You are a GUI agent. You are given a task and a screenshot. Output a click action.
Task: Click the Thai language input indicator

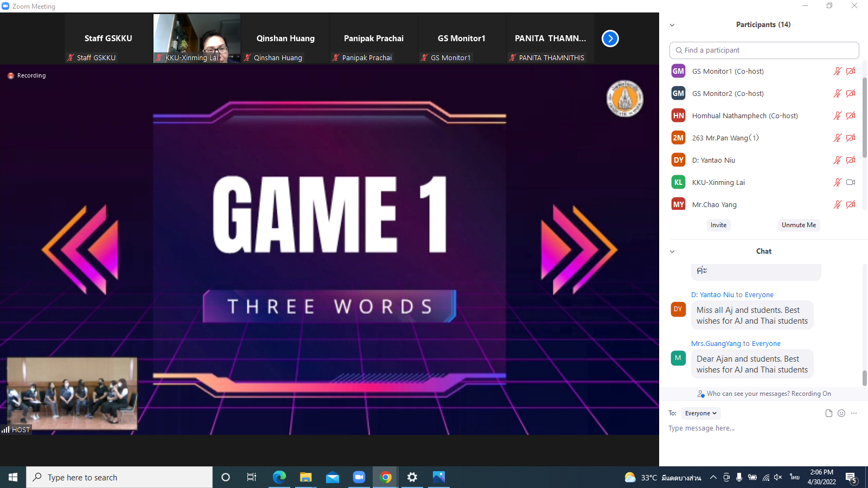(795, 477)
